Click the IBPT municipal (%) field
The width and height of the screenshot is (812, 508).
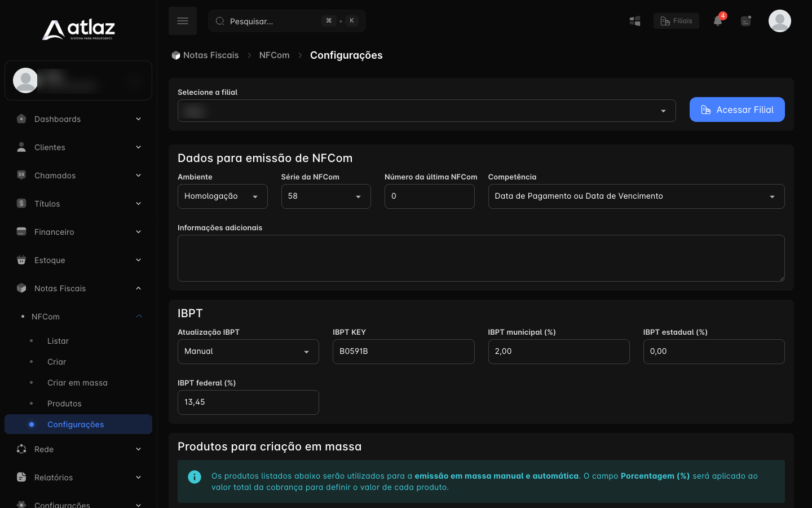point(559,352)
